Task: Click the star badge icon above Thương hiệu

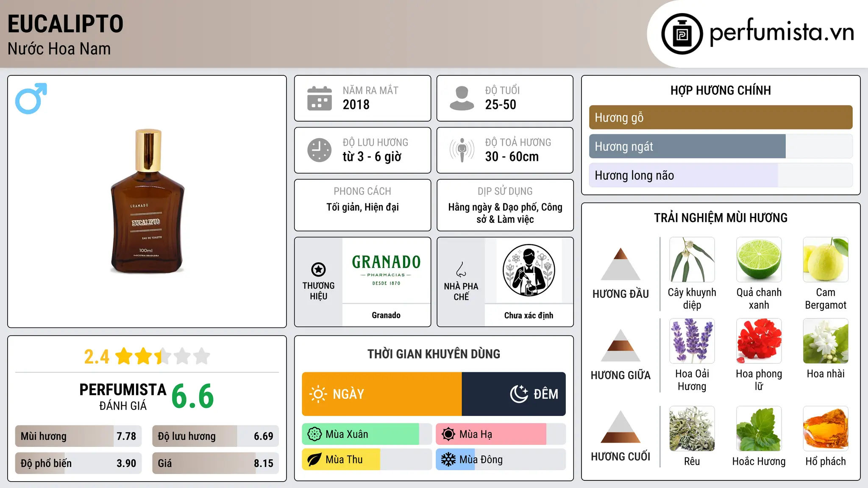Action: tap(318, 269)
